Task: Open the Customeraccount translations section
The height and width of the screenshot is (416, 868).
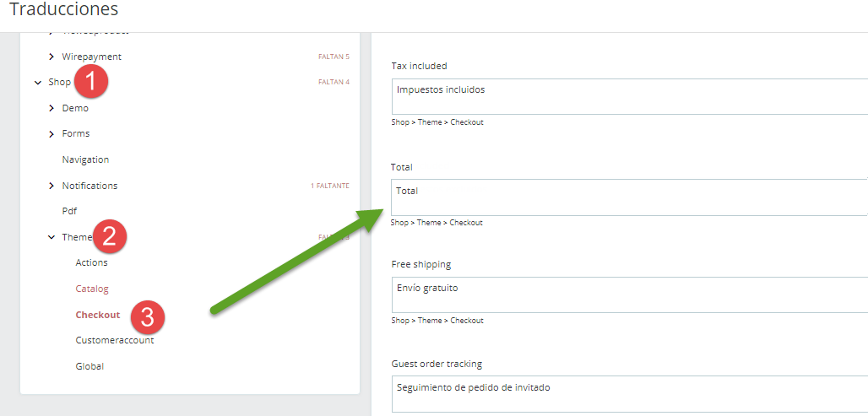Action: 114,340
